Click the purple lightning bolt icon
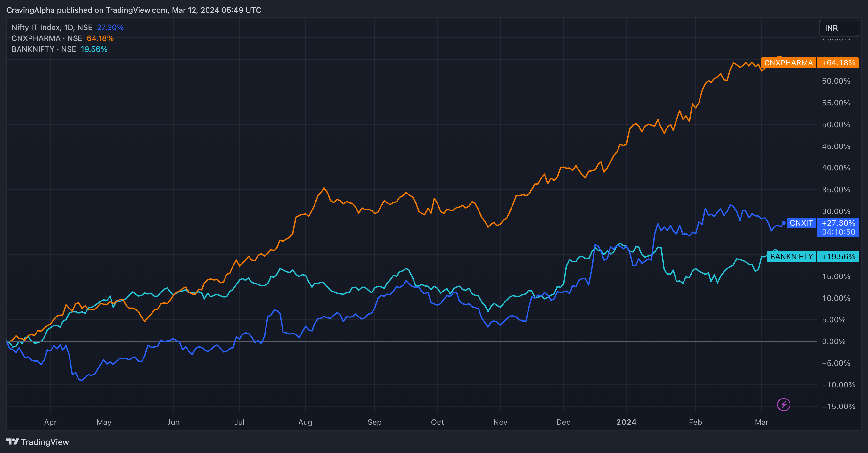 [783, 404]
